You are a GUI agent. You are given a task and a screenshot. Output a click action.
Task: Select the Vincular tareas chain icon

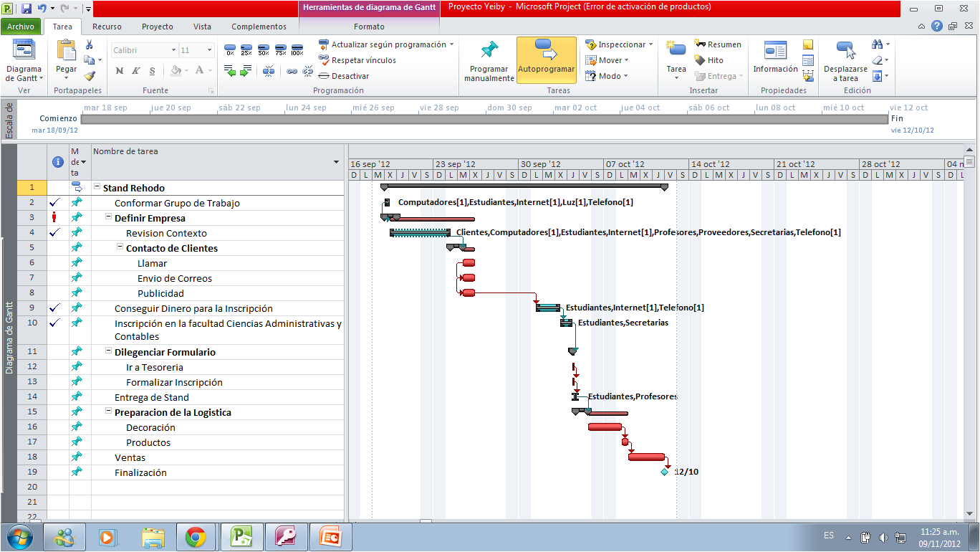click(292, 72)
